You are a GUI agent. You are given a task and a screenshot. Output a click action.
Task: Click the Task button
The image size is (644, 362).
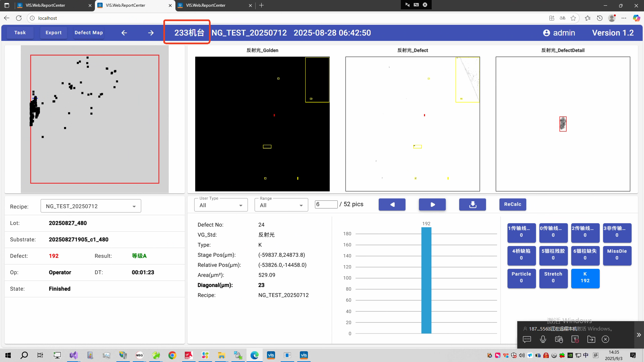pyautogui.click(x=20, y=33)
